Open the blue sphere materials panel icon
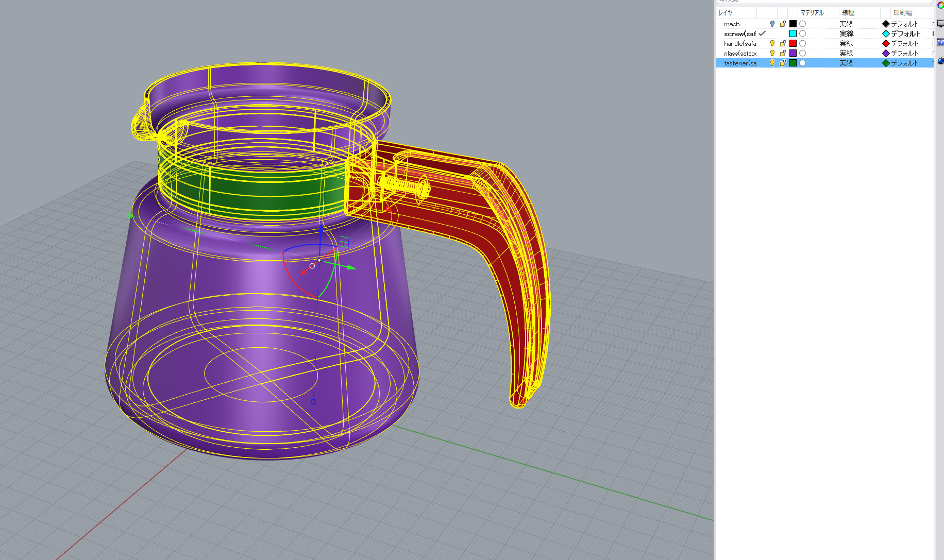 click(940, 61)
